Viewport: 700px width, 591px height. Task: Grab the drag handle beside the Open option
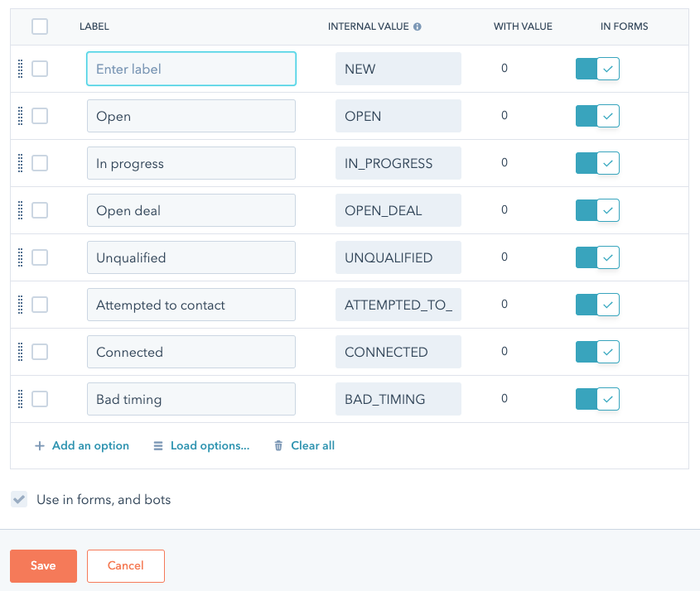coord(22,116)
